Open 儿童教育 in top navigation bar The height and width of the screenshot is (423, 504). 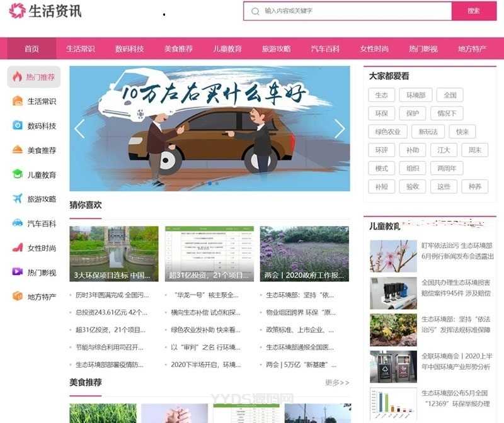tap(227, 49)
